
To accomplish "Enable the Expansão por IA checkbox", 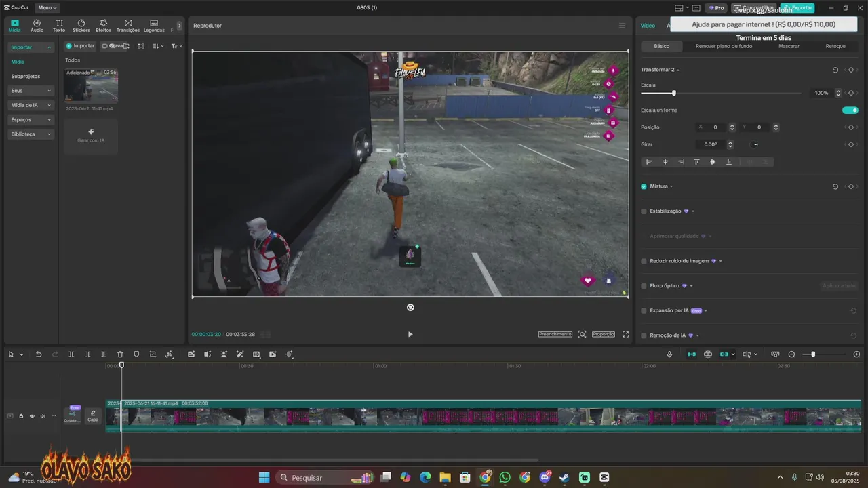I will [x=644, y=311].
